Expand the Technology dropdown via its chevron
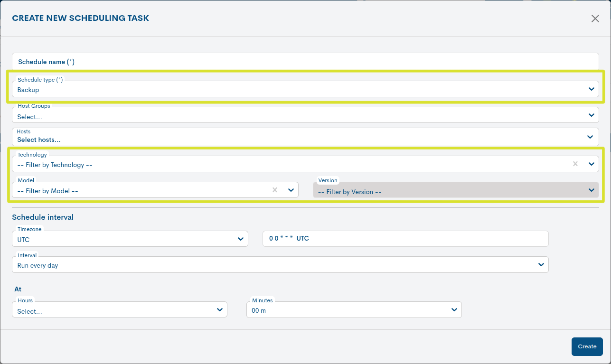The height and width of the screenshot is (364, 611). point(592,164)
